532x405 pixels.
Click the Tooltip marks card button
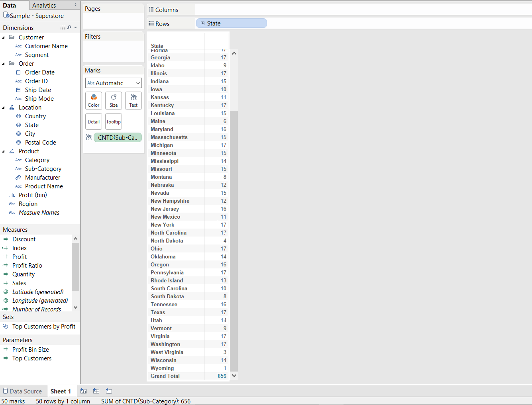[114, 122]
